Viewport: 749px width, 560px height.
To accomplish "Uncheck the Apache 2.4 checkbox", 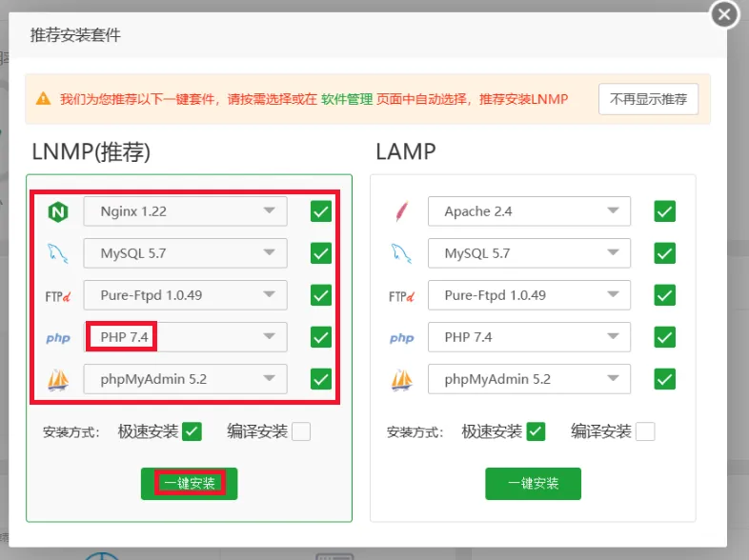I will coord(665,211).
